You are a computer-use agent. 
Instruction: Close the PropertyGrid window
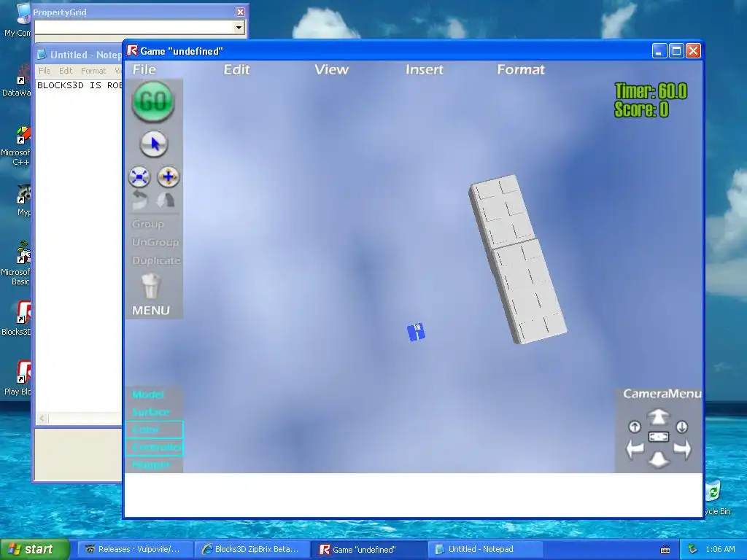(x=240, y=12)
